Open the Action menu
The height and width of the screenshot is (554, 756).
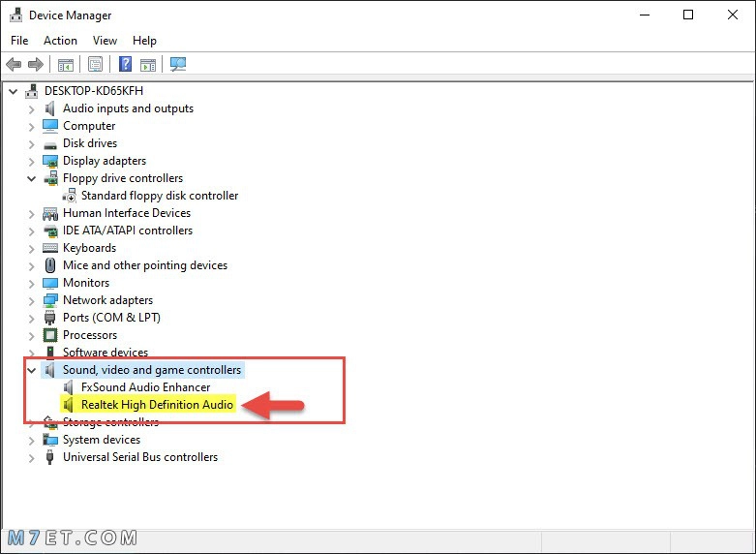(60, 41)
